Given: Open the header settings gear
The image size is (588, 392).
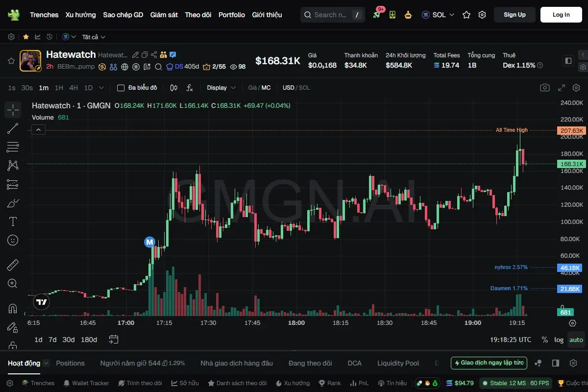Looking at the screenshot, I should pyautogui.click(x=482, y=15).
